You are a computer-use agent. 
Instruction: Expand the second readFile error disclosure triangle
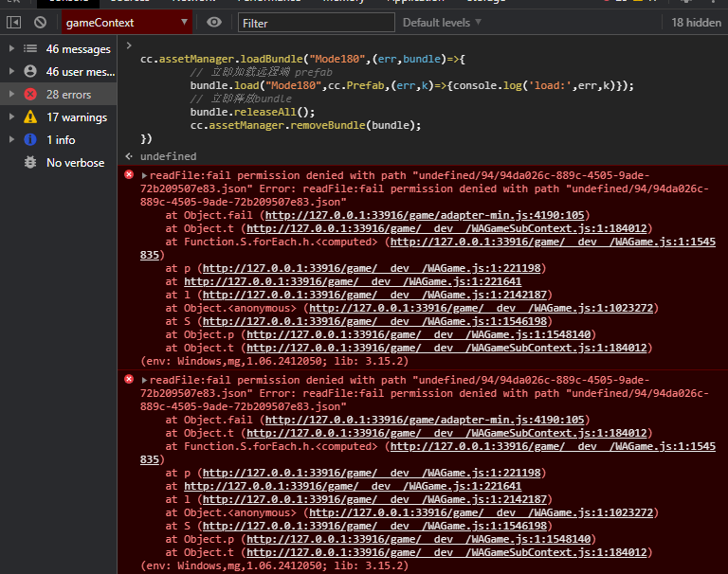pos(144,380)
